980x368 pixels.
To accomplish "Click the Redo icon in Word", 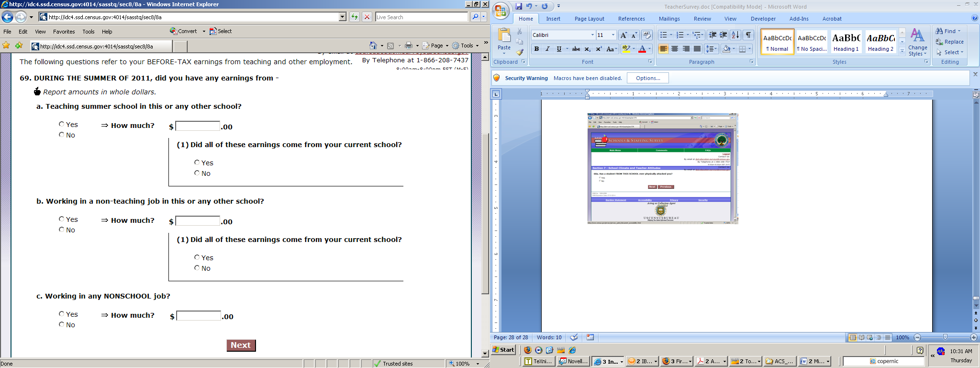I will [x=545, y=6].
